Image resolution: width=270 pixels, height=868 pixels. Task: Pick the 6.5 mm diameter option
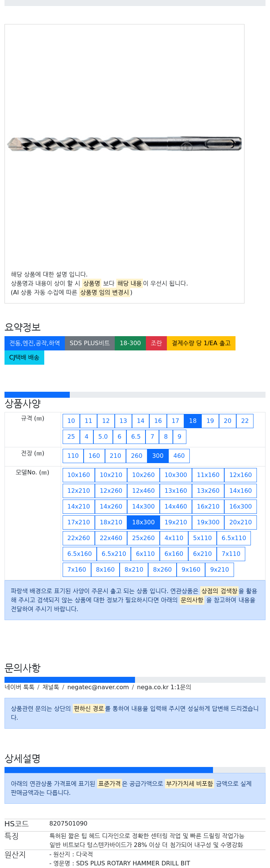(x=136, y=437)
